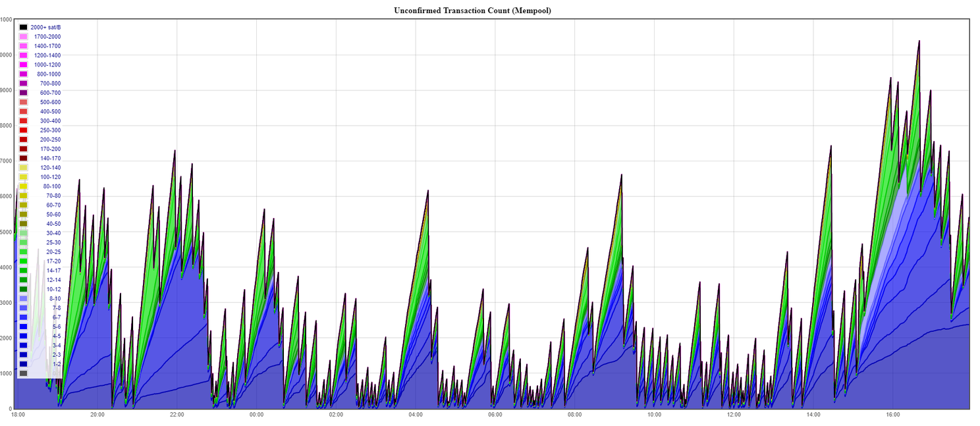Screen dimensions: 980x426
Task: Click the salmon 500-600 legend swatch
Action: point(23,102)
